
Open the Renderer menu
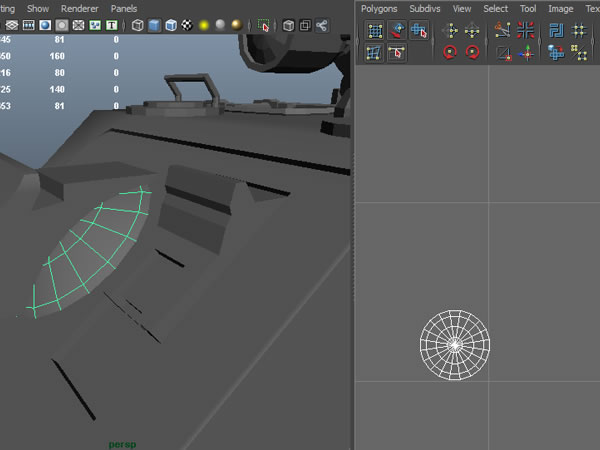[x=80, y=8]
